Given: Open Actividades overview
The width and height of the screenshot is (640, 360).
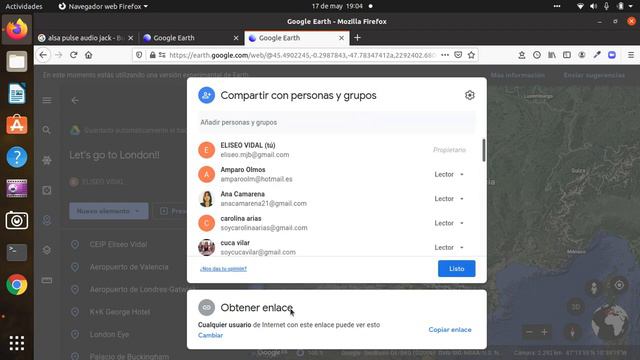Looking at the screenshot, I should (24, 6).
